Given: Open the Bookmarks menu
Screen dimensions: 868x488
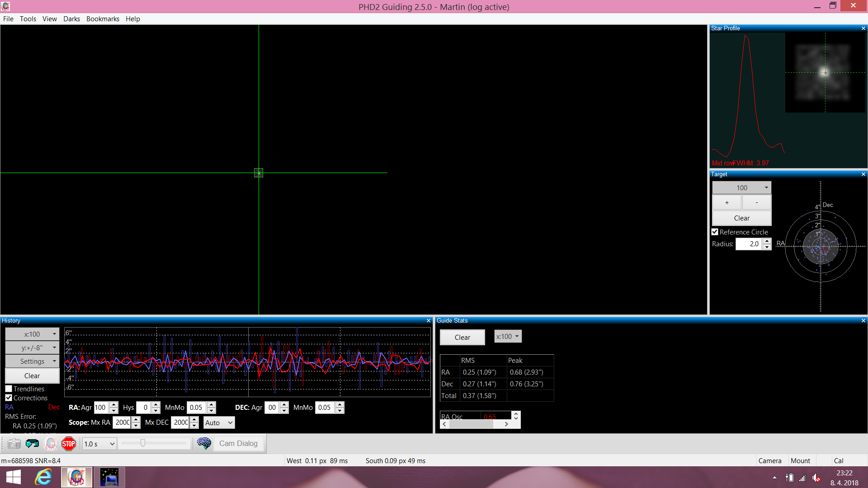Looking at the screenshot, I should (103, 19).
